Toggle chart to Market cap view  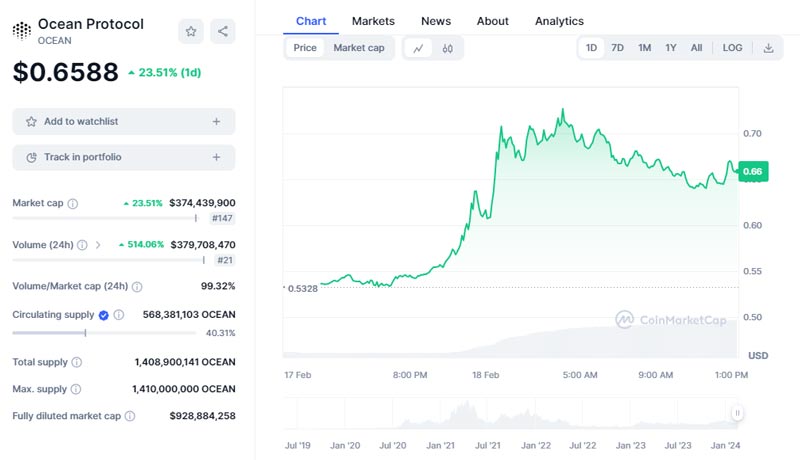tap(358, 48)
